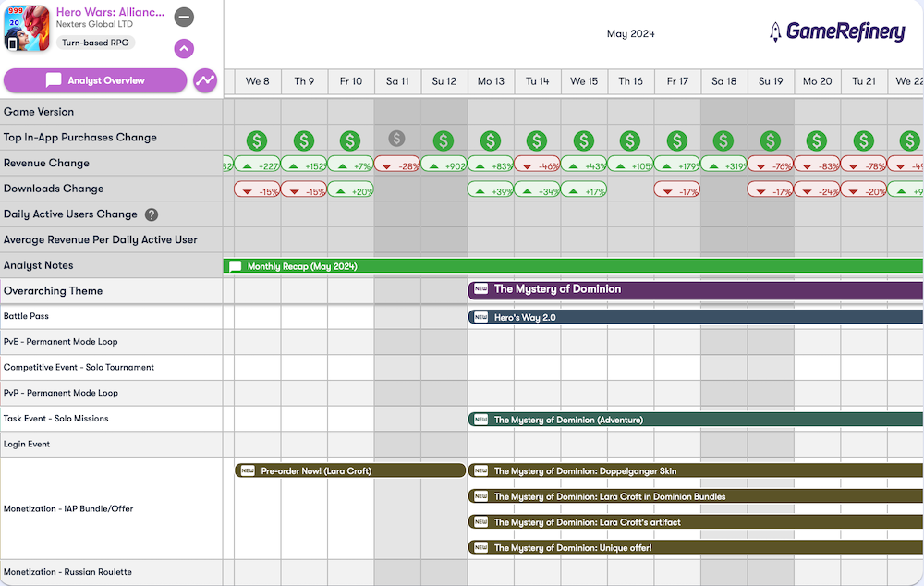Click the +83% revenue change badge on Mo 13
Image resolution: width=924 pixels, height=586 pixels.
491,164
